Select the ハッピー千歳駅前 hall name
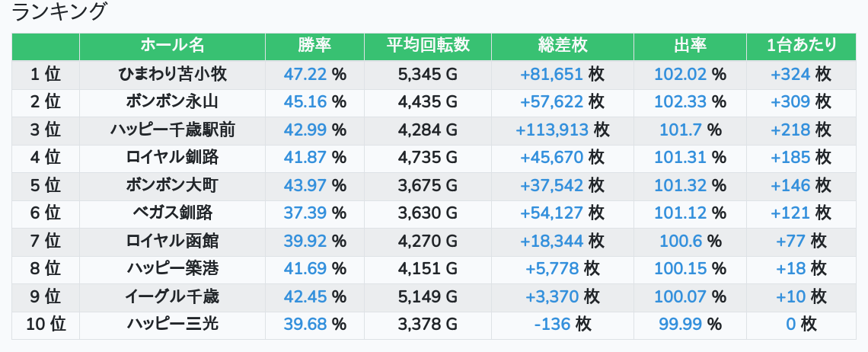The image size is (868, 352). (x=173, y=130)
